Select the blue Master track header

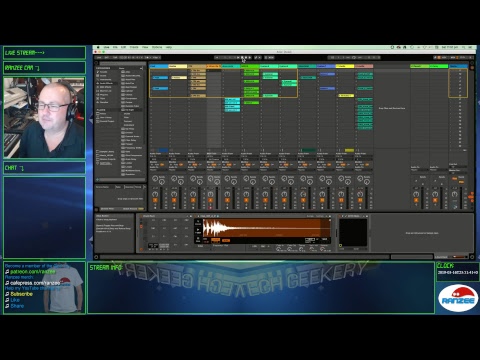point(458,66)
